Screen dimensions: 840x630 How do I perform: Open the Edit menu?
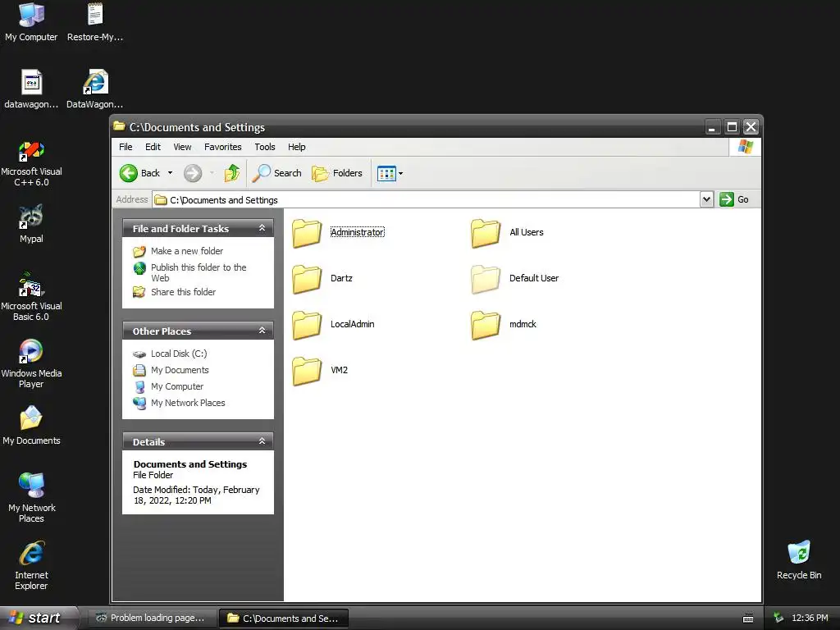pyautogui.click(x=153, y=147)
